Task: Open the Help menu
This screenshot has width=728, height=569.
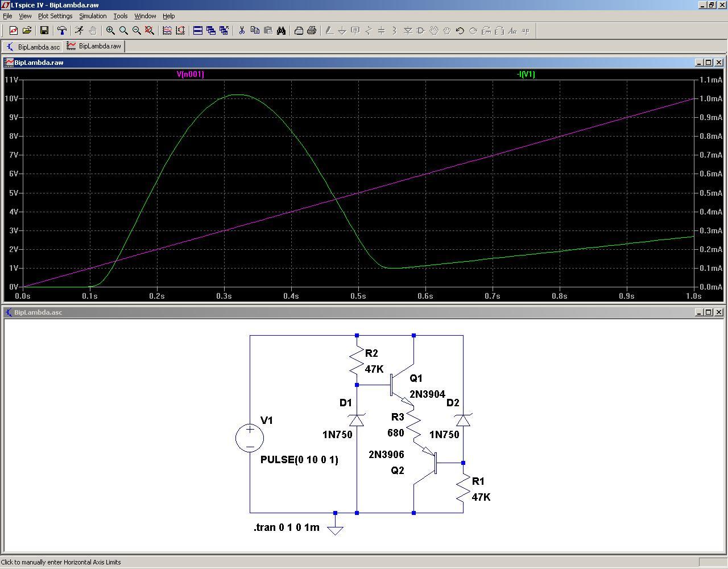Action: coord(169,16)
